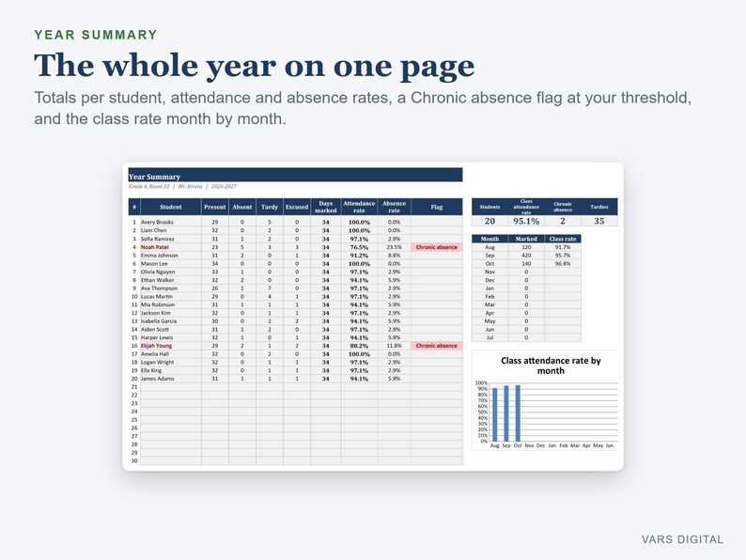Viewport: 746px width, 560px height.
Task: Select the 'Jul' month row cell
Action: point(490,337)
